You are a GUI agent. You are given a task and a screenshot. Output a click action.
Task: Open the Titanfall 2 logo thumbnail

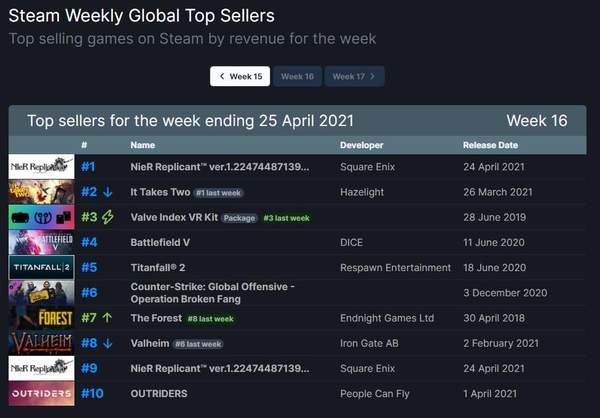tap(41, 267)
